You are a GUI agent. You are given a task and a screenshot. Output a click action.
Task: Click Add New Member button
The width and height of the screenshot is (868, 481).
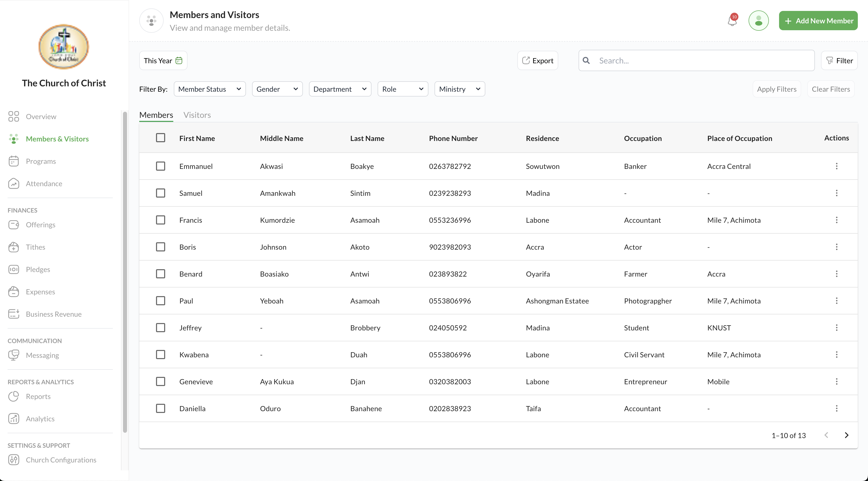tap(818, 21)
